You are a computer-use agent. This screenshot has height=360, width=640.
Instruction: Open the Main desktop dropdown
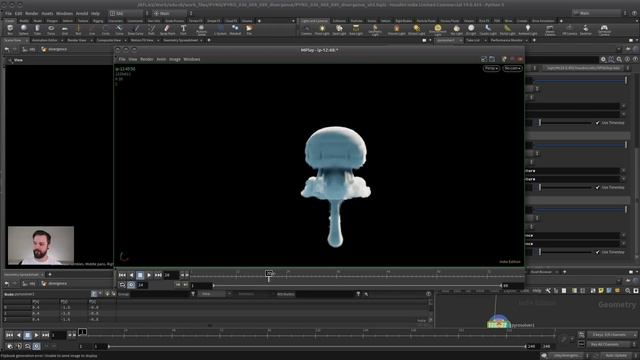point(598,13)
